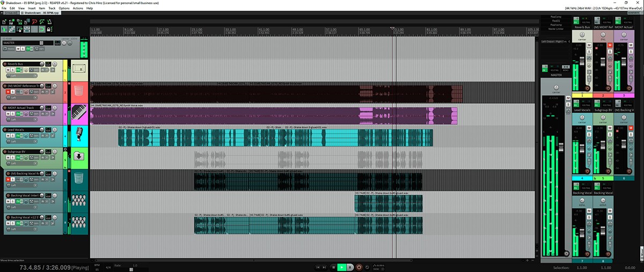The image size is (644, 272).
Task: Mute the Lead Vocals track
Action: (x=8, y=136)
